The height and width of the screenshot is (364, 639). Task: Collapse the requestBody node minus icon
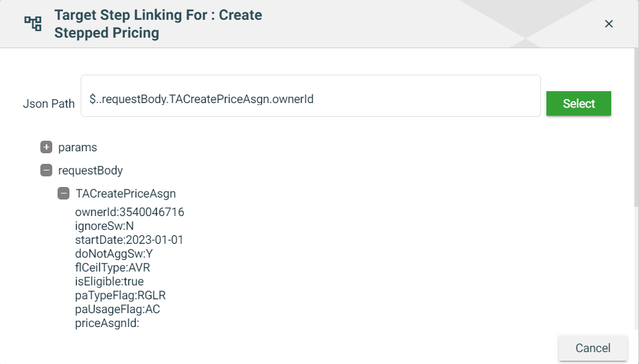click(46, 170)
